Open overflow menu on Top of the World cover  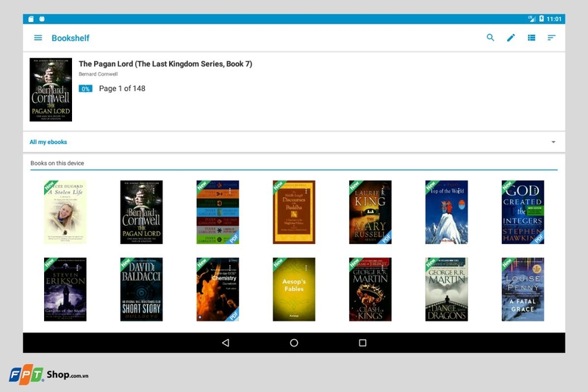[x=459, y=191]
